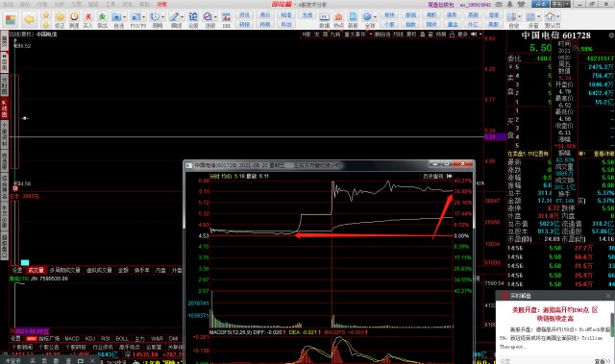The height and width of the screenshot is (364, 615).
Task: Click the 美股开盘 news headline link
Action: (x=554, y=314)
